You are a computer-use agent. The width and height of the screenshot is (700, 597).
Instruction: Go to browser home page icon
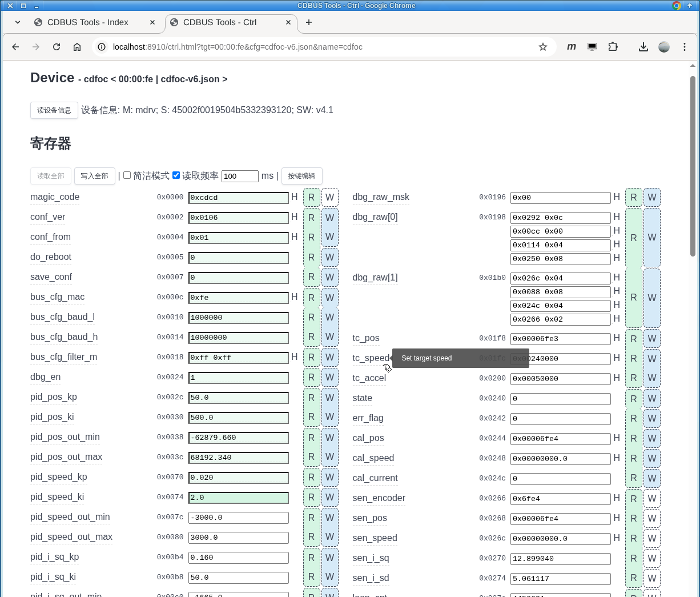(x=77, y=47)
